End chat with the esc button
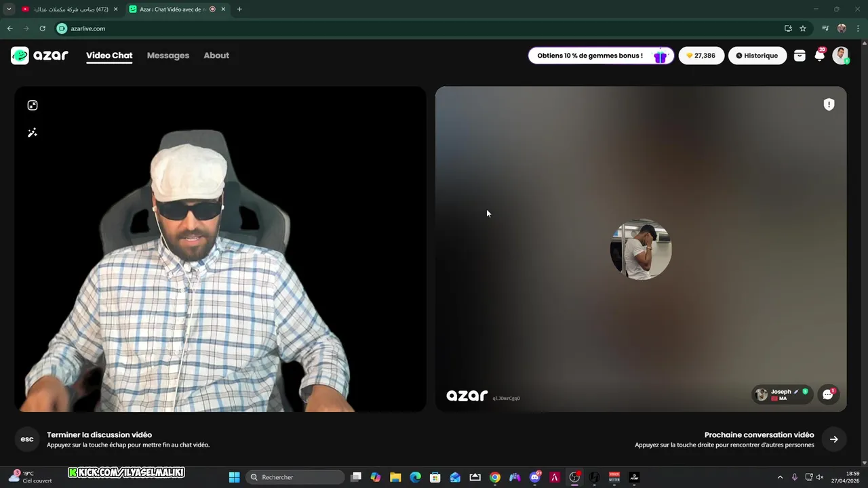This screenshot has width=868, height=488. point(27,439)
